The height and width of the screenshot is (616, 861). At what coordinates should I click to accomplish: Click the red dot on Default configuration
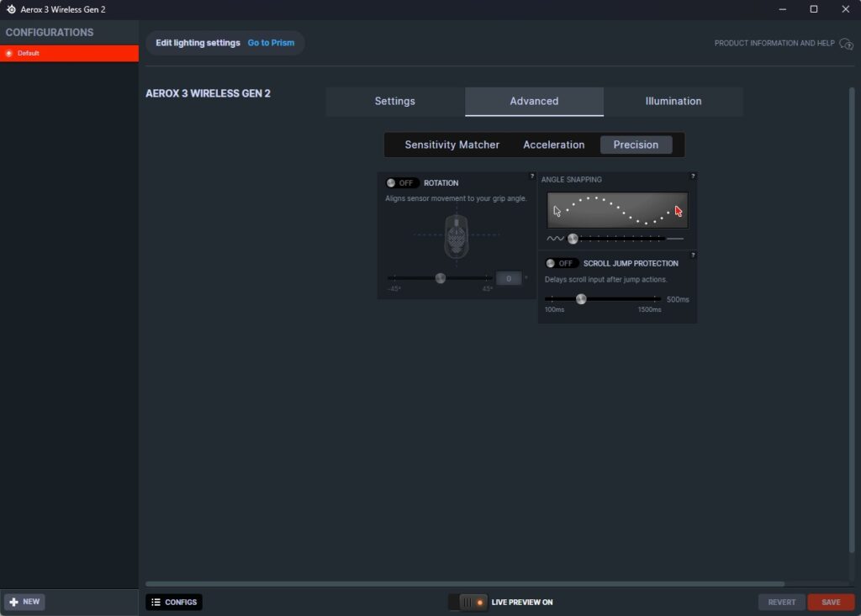[8, 53]
